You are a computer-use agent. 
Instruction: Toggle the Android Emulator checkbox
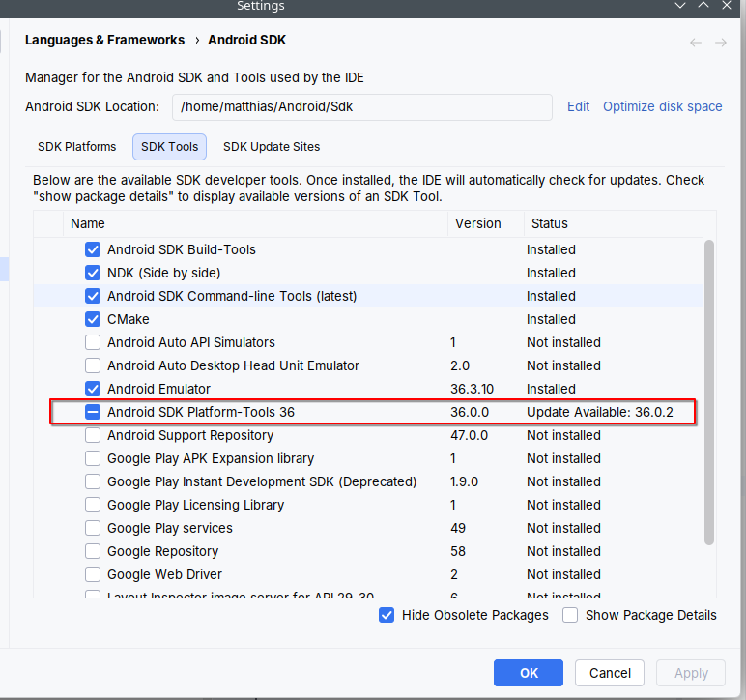[x=93, y=389]
